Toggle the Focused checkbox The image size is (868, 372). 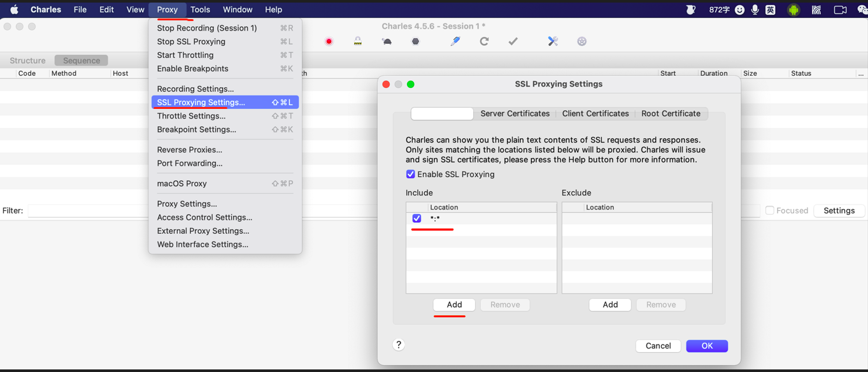click(x=770, y=211)
